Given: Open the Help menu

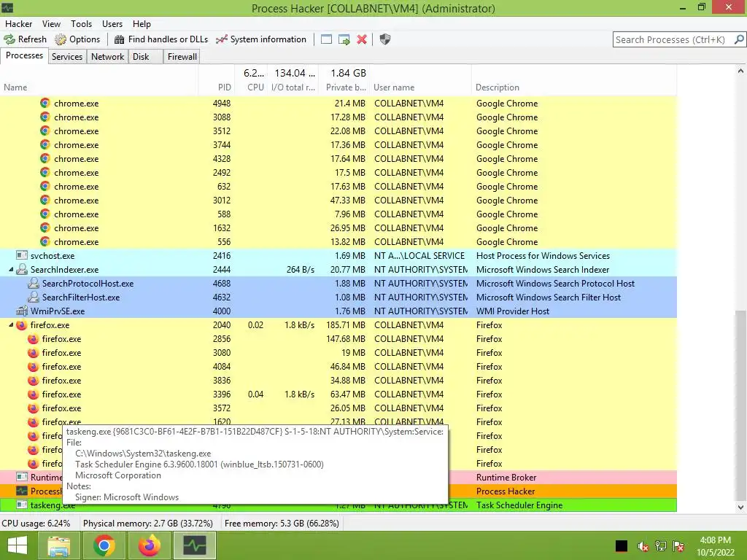Looking at the screenshot, I should click(142, 24).
